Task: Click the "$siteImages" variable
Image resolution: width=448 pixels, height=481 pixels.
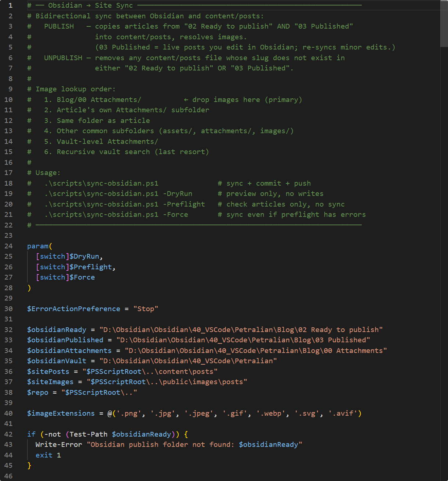Action: [x=50, y=382]
